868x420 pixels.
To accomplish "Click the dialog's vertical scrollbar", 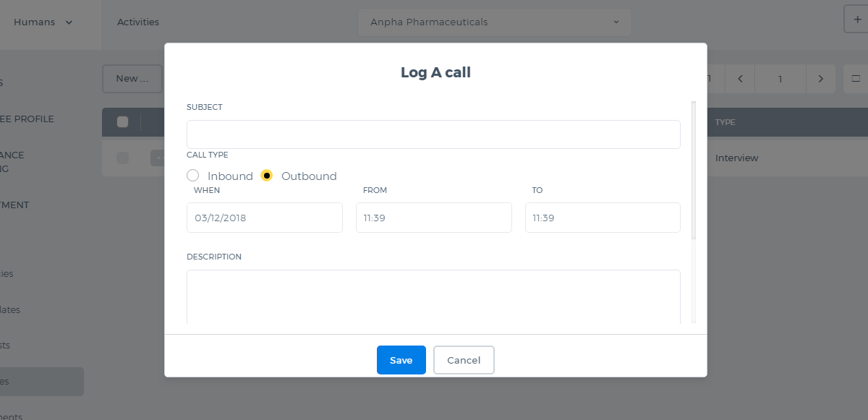I will 694,171.
